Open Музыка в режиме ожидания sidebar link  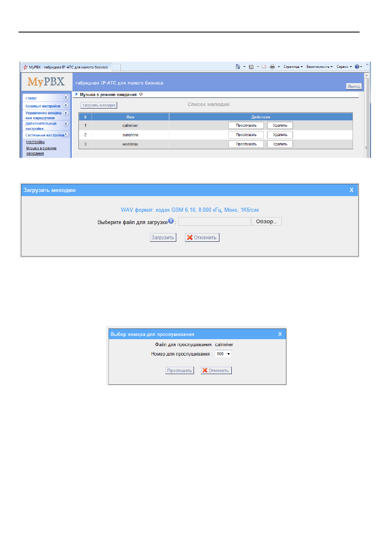point(41,151)
